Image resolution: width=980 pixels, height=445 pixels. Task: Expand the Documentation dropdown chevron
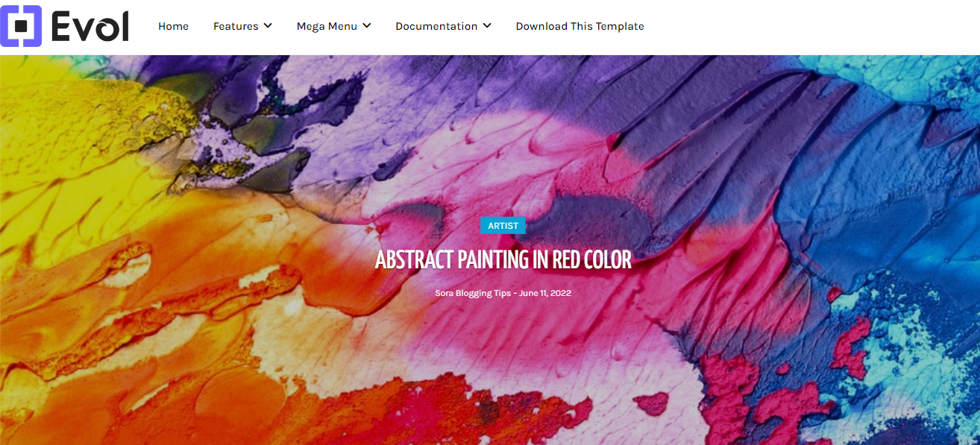coord(487,26)
